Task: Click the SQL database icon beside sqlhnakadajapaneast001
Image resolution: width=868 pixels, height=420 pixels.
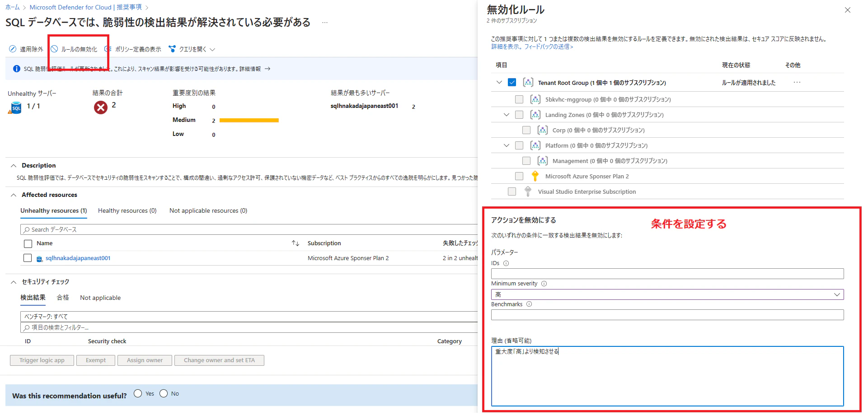Action: (40, 259)
